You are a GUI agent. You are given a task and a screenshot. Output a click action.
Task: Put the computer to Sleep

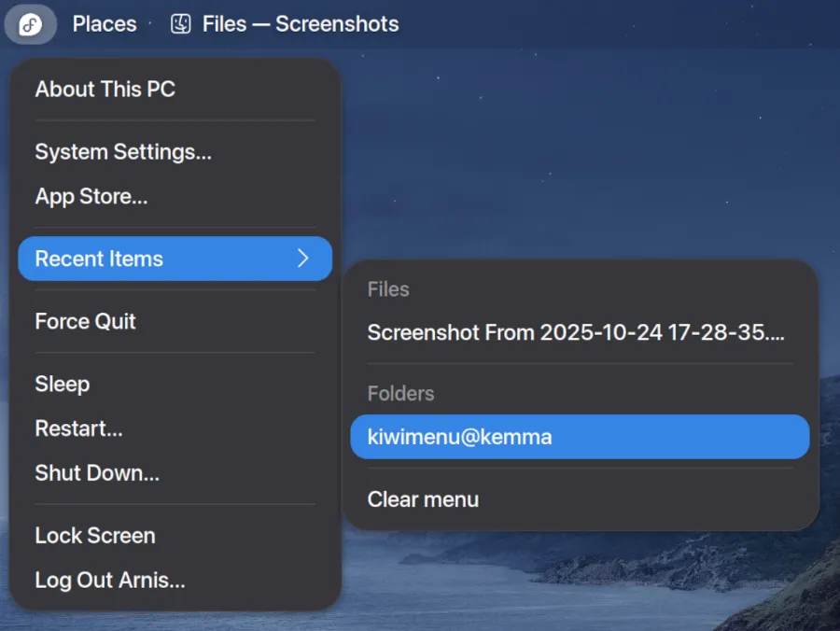pos(62,384)
